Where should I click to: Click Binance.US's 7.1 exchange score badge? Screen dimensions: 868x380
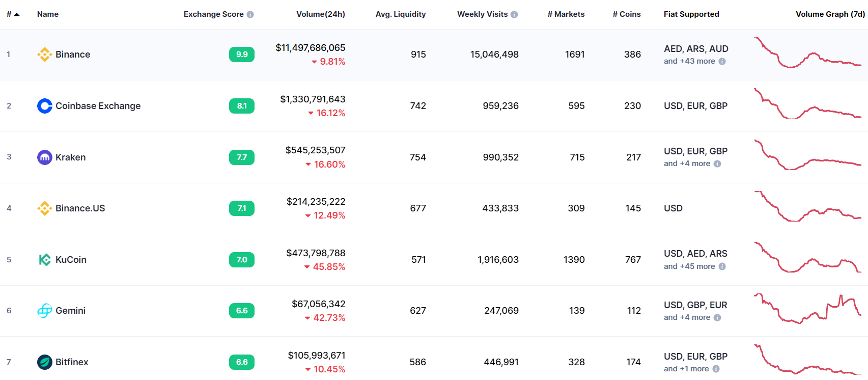[242, 208]
